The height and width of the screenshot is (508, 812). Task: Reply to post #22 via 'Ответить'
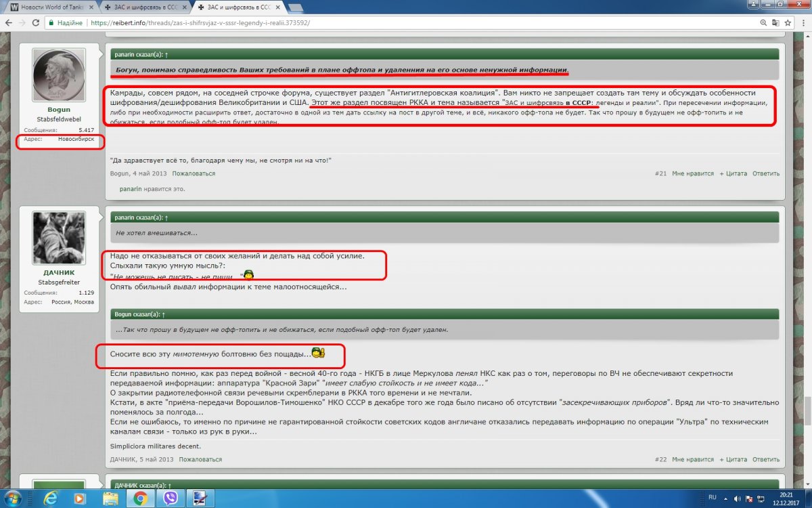[766, 459]
